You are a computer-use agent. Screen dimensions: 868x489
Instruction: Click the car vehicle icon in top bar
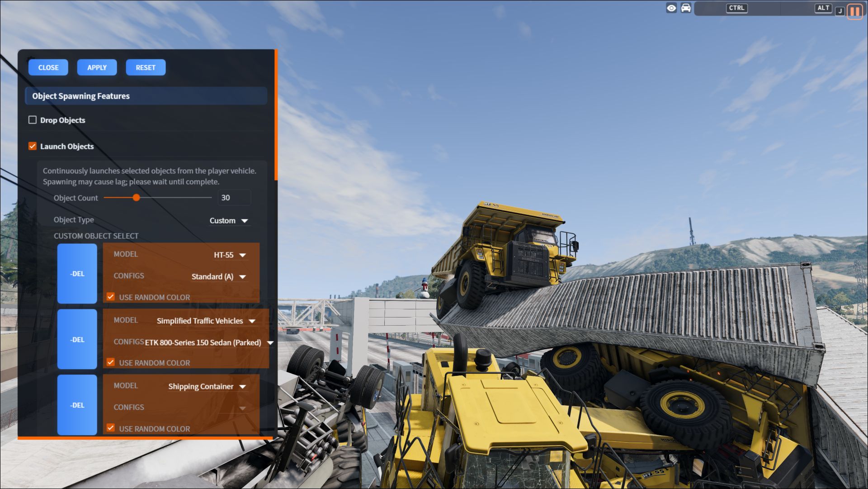[686, 8]
